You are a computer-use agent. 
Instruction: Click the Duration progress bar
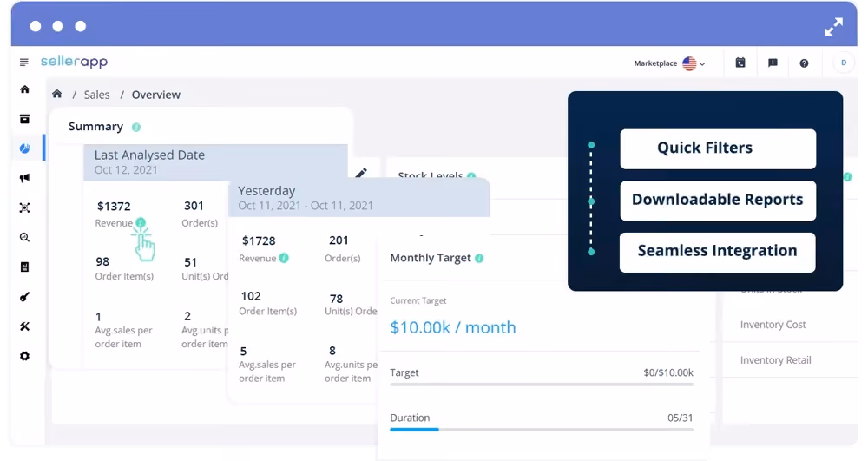click(542, 430)
